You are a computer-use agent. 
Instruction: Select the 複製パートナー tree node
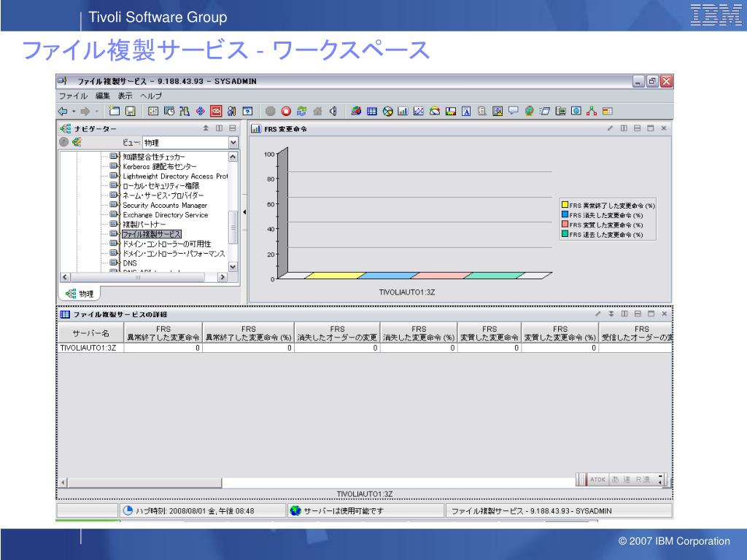point(144,225)
